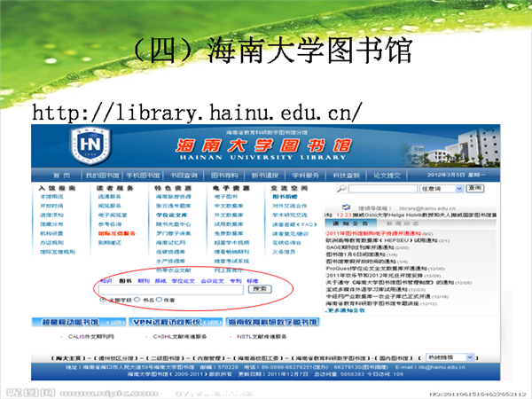The image size is (532, 399).
Task: Click the 内部管理 footer link
Action: tap(209, 358)
